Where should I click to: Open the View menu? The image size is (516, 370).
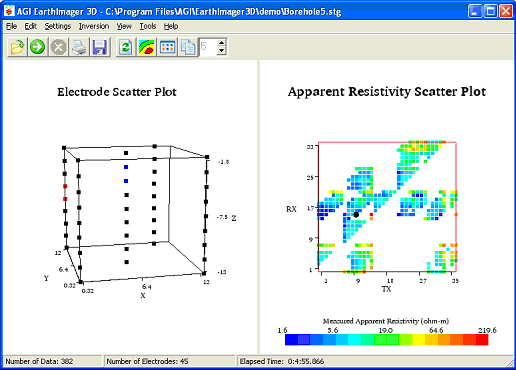click(x=124, y=26)
